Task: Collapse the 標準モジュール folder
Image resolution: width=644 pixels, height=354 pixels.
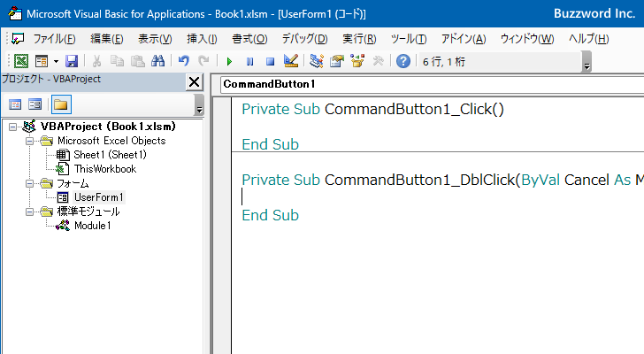Action: click(x=29, y=212)
